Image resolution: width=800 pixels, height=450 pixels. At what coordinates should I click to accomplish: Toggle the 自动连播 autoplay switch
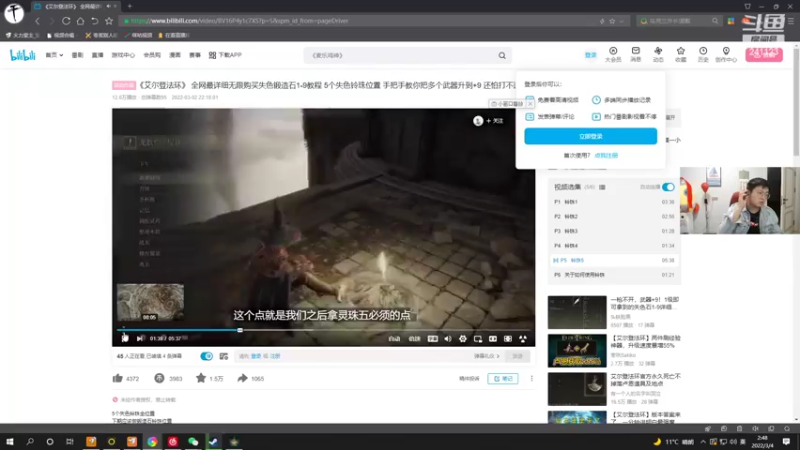[x=668, y=187]
